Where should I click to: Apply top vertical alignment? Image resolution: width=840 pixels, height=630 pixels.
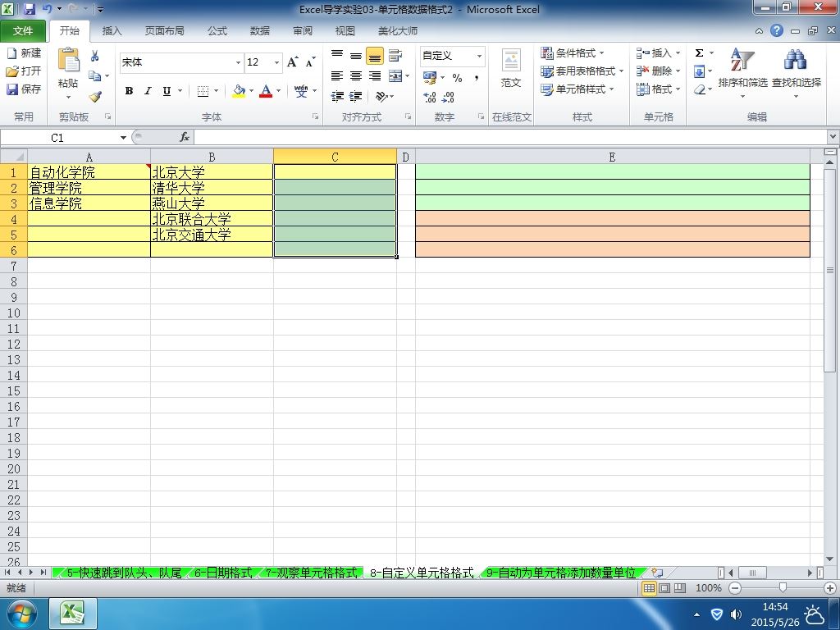337,55
